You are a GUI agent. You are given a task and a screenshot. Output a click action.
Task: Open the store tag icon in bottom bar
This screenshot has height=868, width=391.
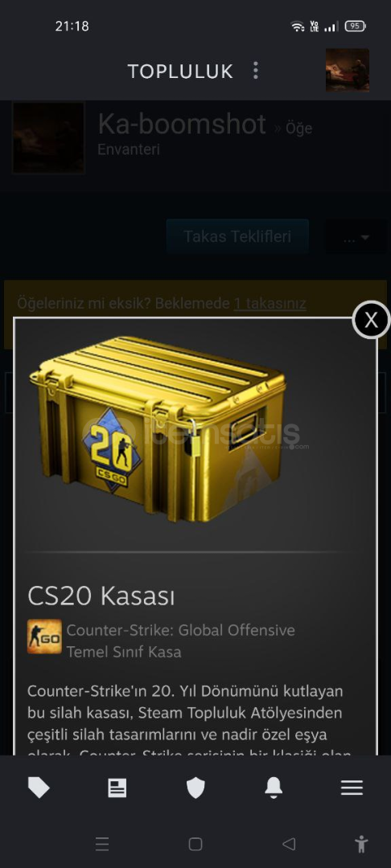click(x=39, y=787)
